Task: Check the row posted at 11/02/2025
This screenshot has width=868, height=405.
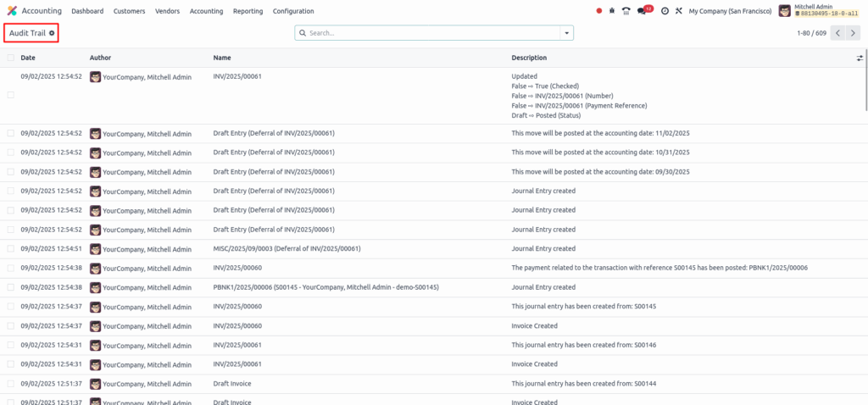Action: pyautogui.click(x=10, y=133)
